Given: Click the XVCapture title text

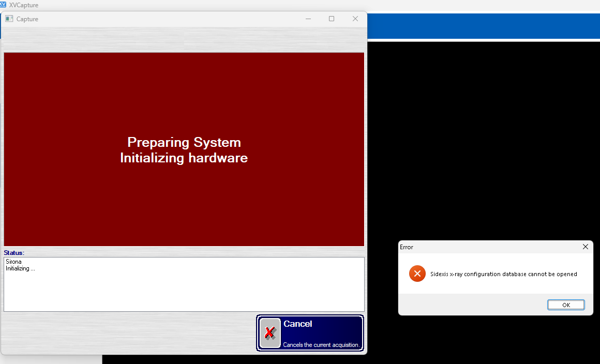Looking at the screenshot, I should point(24,5).
